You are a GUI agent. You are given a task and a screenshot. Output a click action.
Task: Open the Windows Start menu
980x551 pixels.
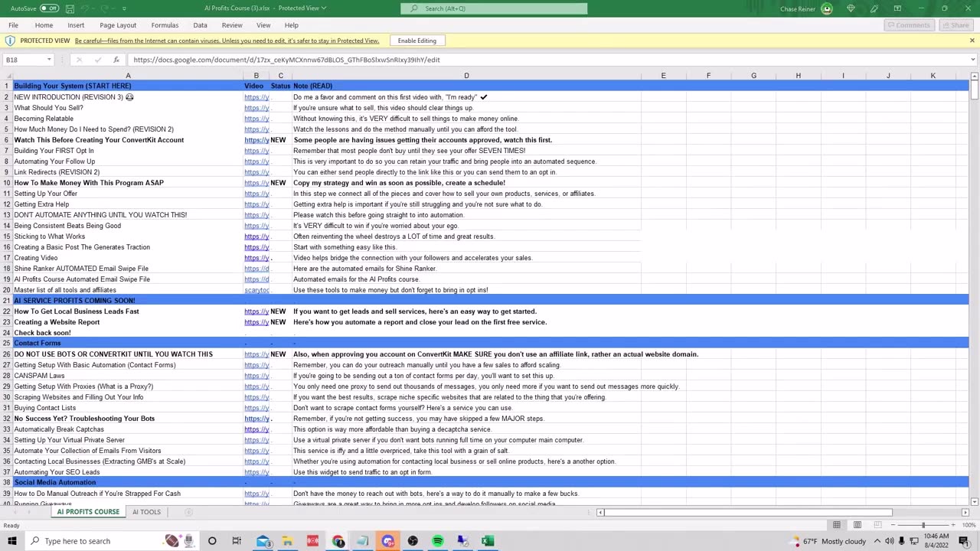(x=11, y=541)
